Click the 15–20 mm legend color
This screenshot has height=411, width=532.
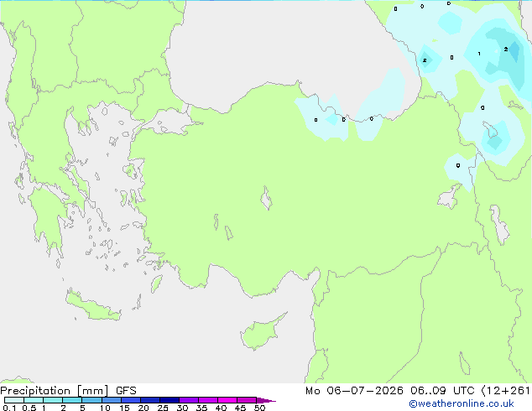[130, 400]
